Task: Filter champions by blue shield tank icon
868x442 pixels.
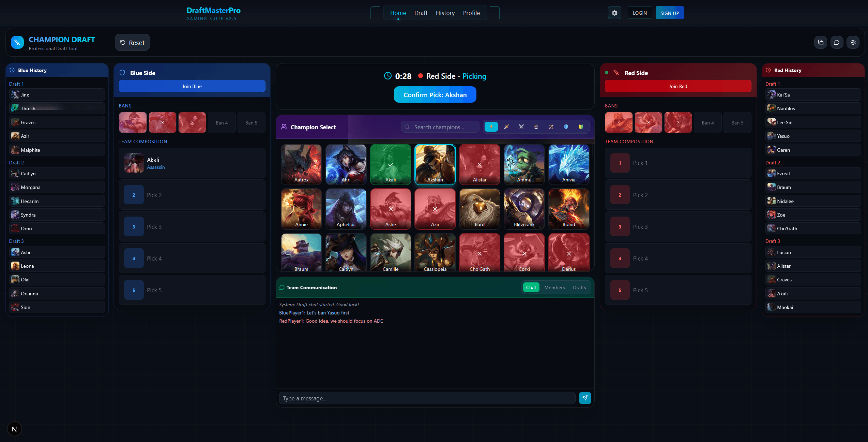Action: click(566, 127)
